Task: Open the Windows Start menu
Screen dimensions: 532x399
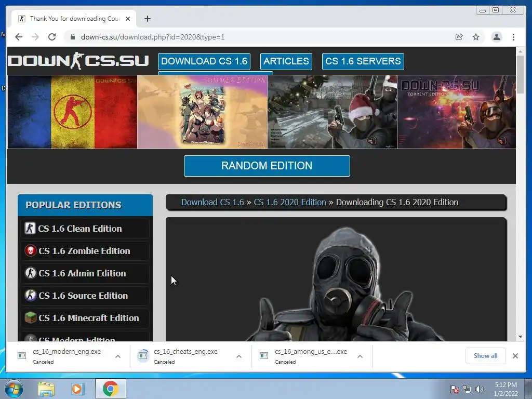Action: (x=14, y=389)
